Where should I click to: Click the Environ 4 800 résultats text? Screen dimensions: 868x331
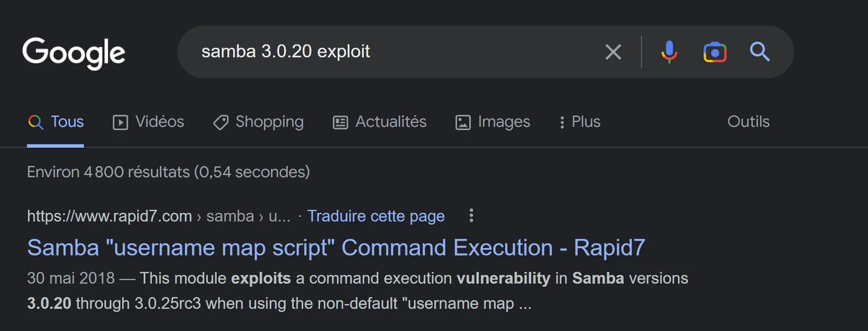[x=169, y=172]
